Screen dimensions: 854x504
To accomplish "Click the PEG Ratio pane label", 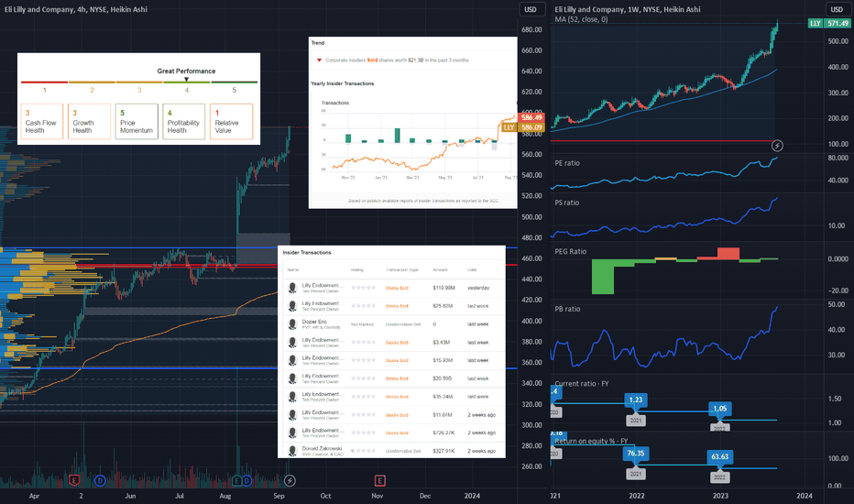I will 570,252.
